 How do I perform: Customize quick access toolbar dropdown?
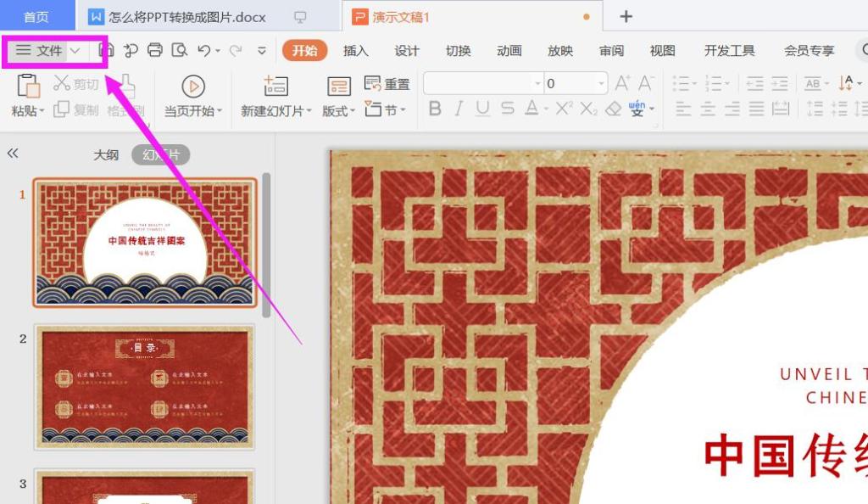click(262, 50)
